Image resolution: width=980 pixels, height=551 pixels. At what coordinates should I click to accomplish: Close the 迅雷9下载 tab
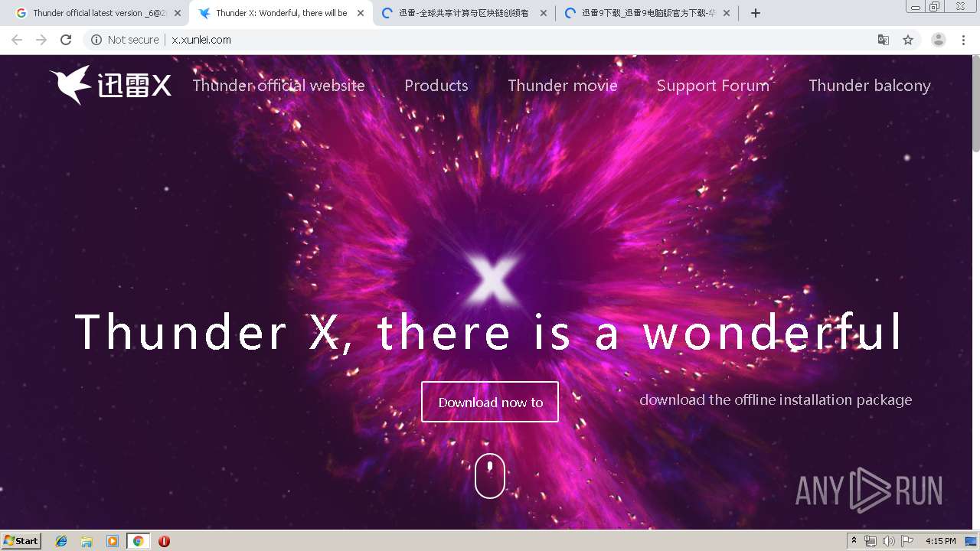727,13
